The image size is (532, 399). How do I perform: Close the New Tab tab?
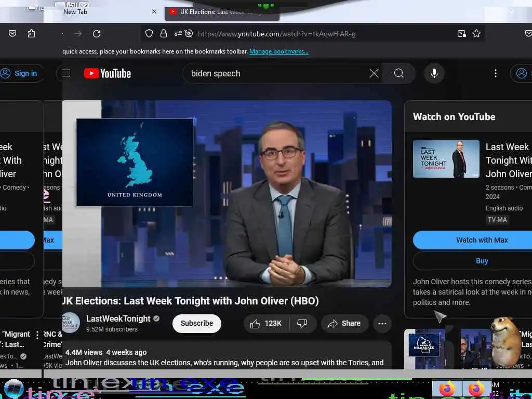154,11
